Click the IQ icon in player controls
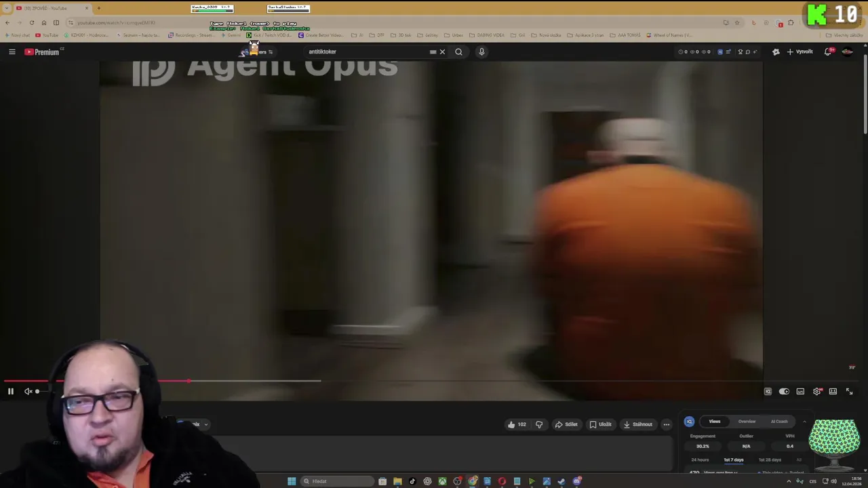This screenshot has width=868, height=488. click(x=768, y=391)
